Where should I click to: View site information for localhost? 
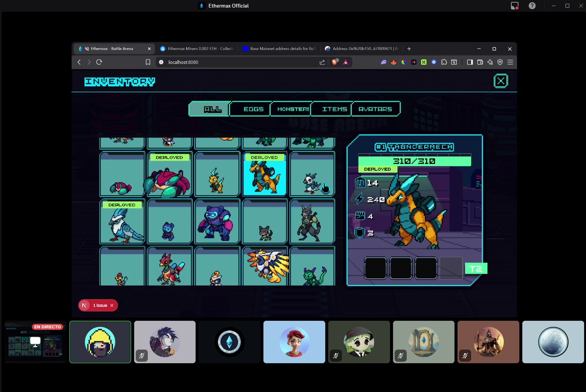pos(161,62)
